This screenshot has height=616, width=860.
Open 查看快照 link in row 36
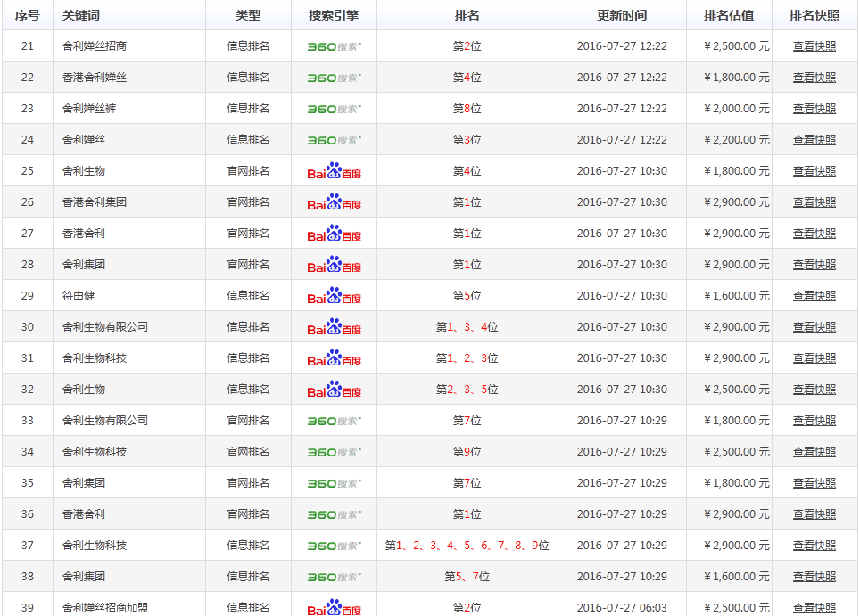pyautogui.click(x=814, y=514)
